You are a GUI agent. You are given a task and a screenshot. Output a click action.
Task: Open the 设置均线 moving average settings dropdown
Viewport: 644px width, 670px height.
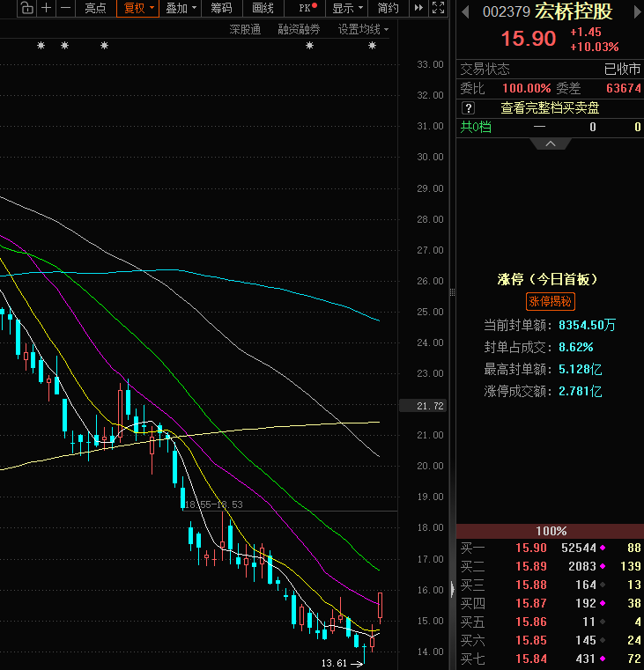coord(363,29)
